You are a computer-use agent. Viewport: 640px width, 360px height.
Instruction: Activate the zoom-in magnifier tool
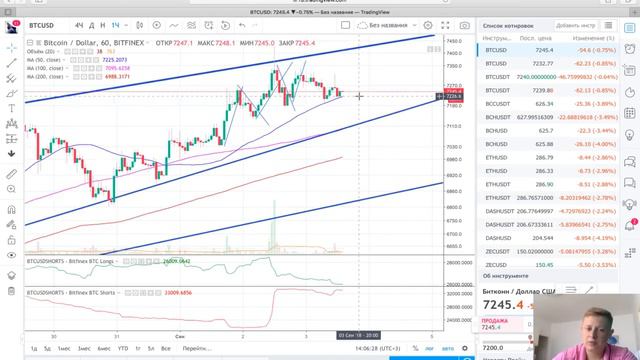(x=11, y=189)
